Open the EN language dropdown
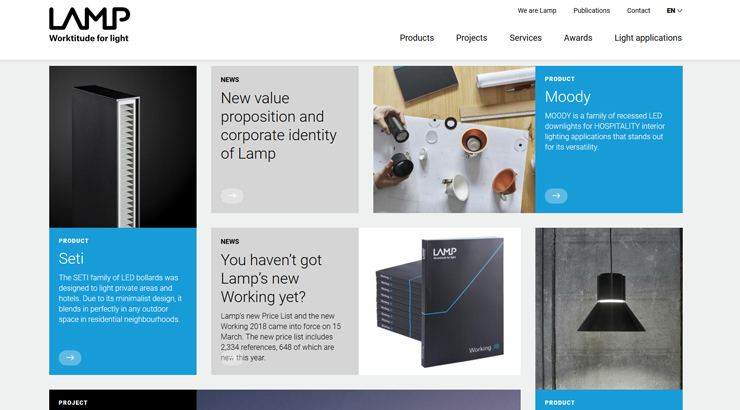This screenshot has width=740, height=410. [x=674, y=10]
